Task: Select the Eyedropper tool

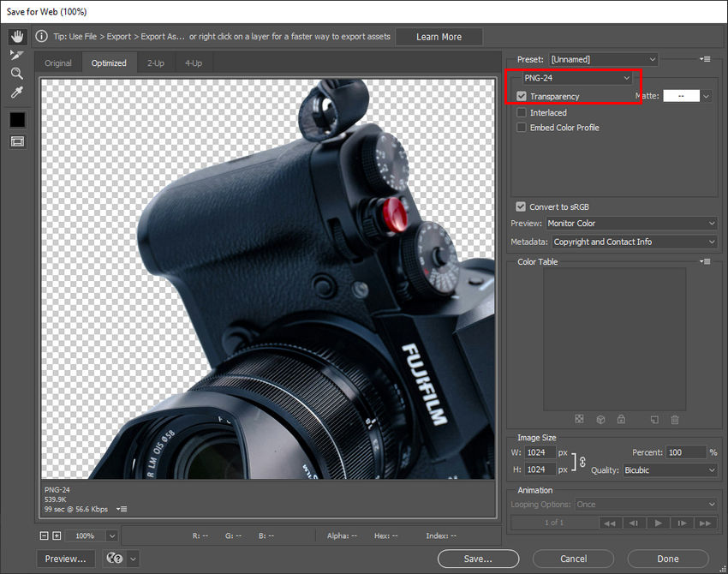Action: click(17, 93)
